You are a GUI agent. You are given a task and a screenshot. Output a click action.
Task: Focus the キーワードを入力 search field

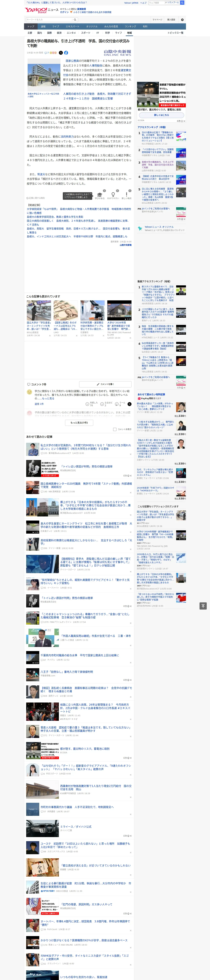[49, 19]
